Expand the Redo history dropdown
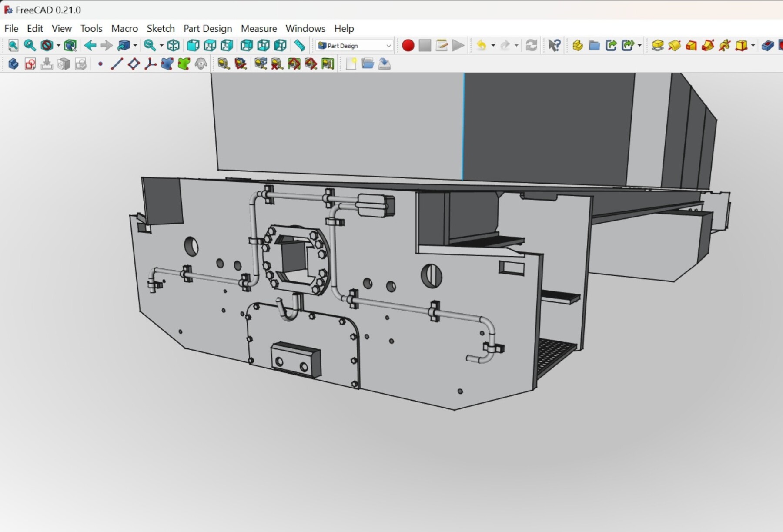This screenshot has height=532, width=783. [x=516, y=45]
